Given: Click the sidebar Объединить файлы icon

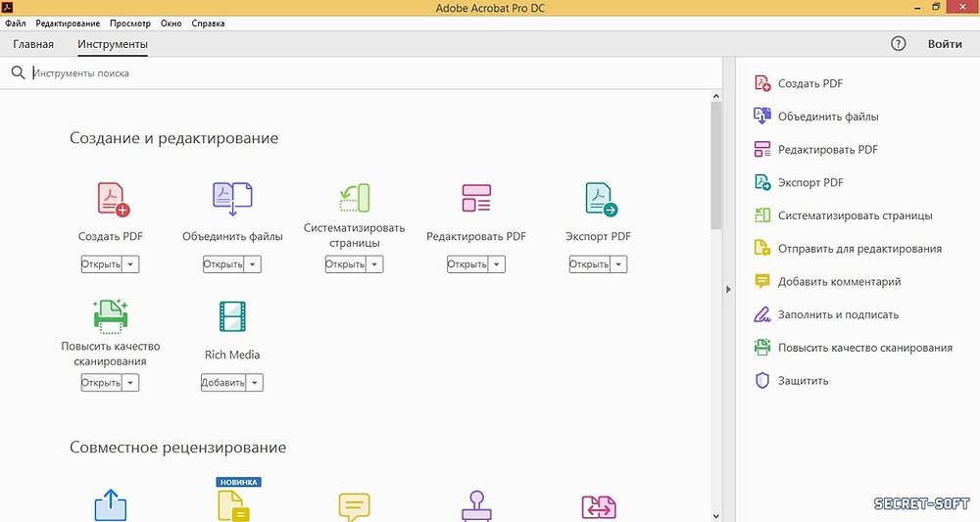Looking at the screenshot, I should (x=762, y=117).
